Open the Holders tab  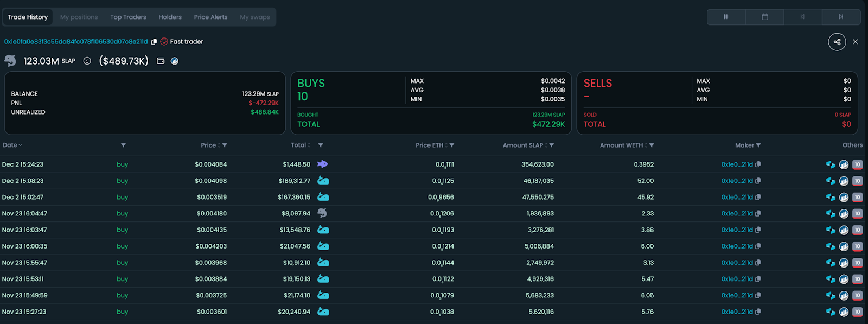click(170, 17)
